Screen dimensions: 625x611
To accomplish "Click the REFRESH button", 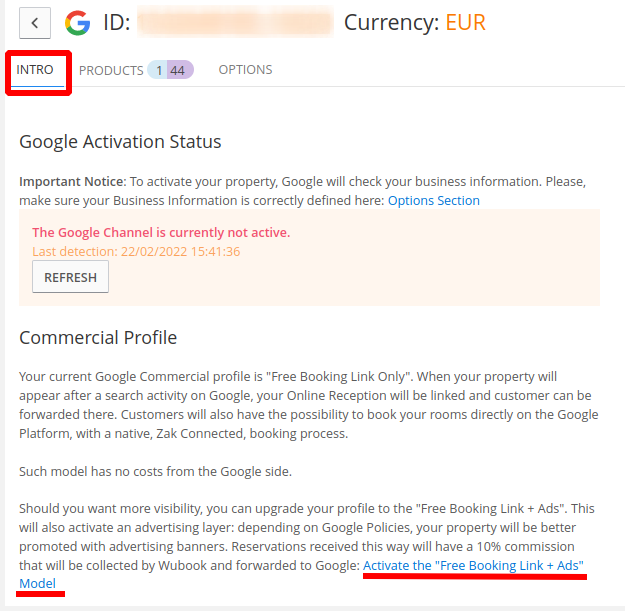I will [x=70, y=277].
